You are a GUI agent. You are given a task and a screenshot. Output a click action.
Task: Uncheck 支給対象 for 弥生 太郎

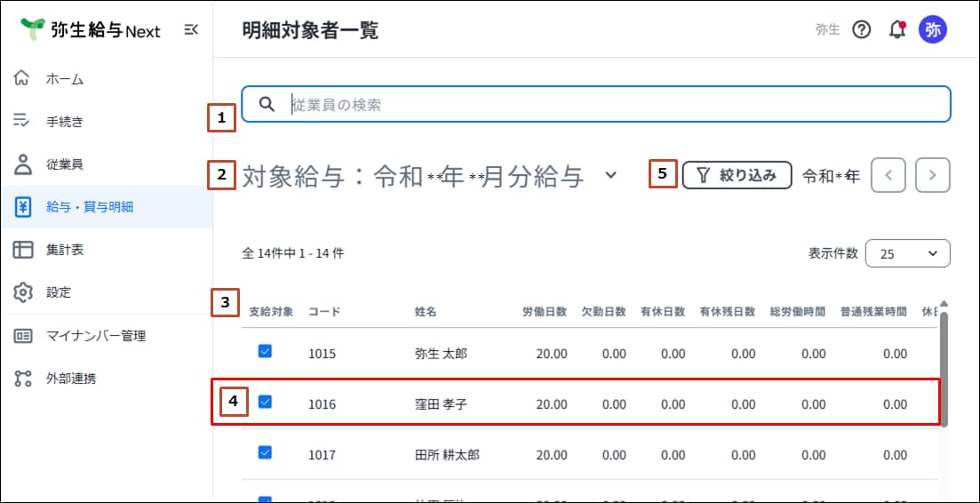point(265,352)
